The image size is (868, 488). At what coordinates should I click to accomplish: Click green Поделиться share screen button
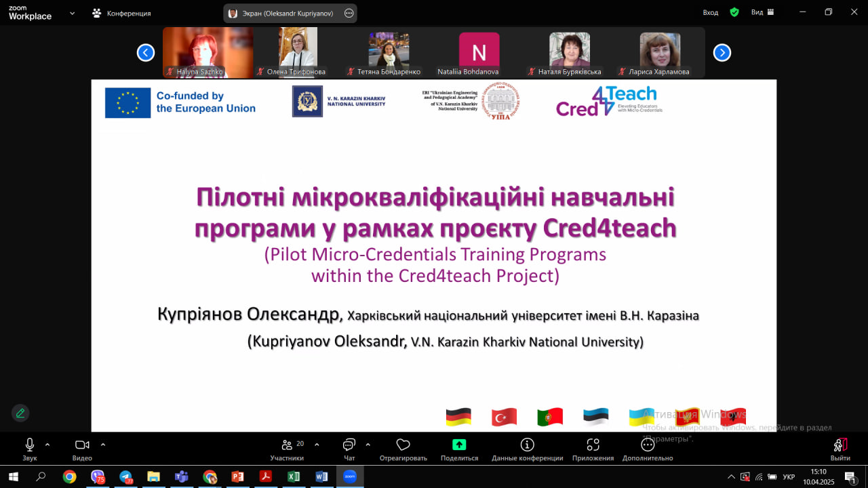(x=459, y=449)
